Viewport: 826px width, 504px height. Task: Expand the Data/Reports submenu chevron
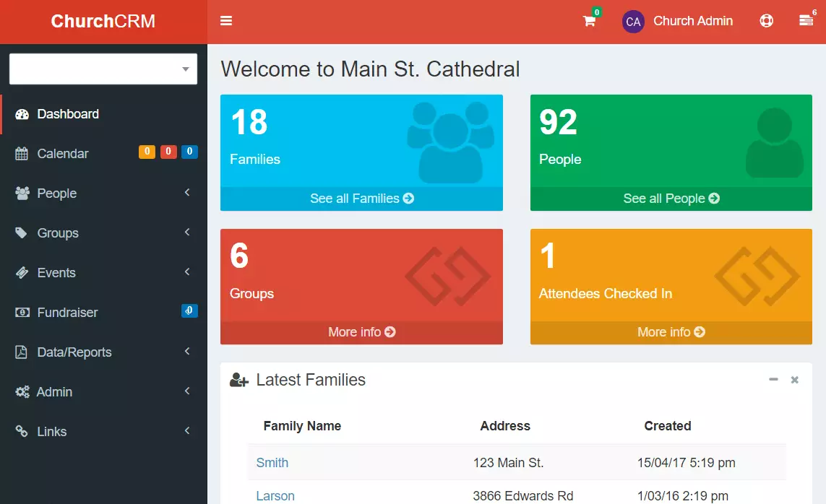pyautogui.click(x=187, y=351)
